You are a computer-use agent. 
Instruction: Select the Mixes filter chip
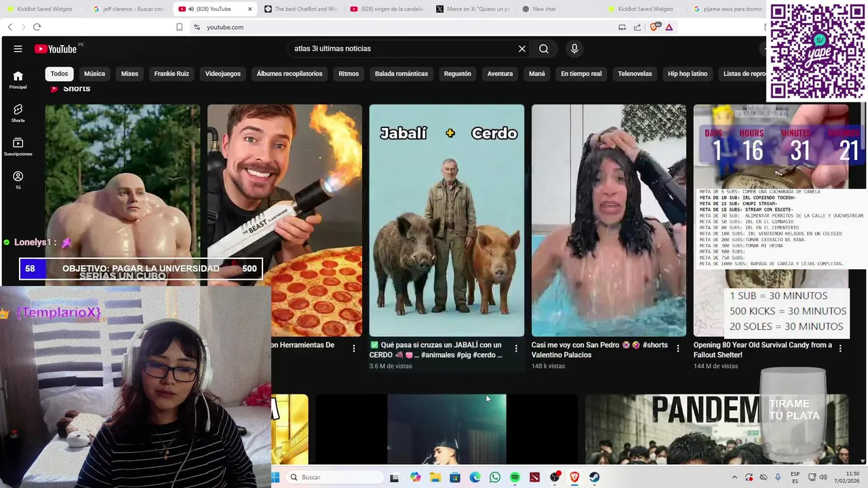pyautogui.click(x=130, y=74)
